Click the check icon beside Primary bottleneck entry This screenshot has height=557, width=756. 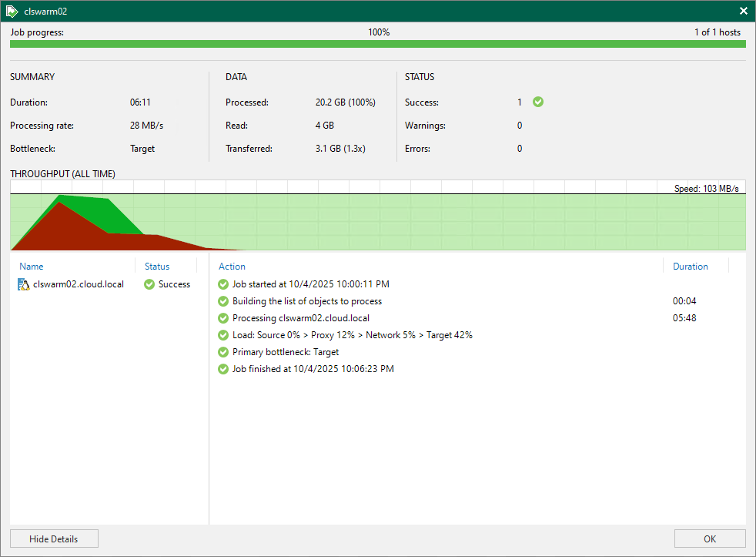click(x=223, y=352)
